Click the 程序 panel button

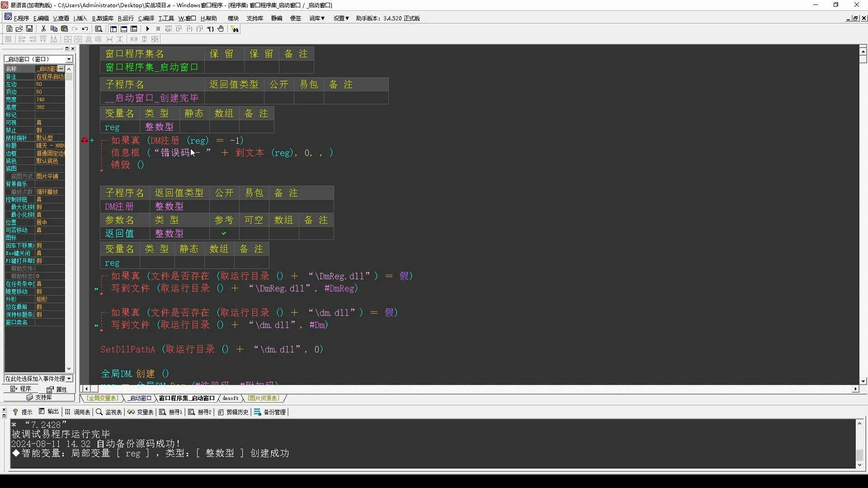[21, 389]
